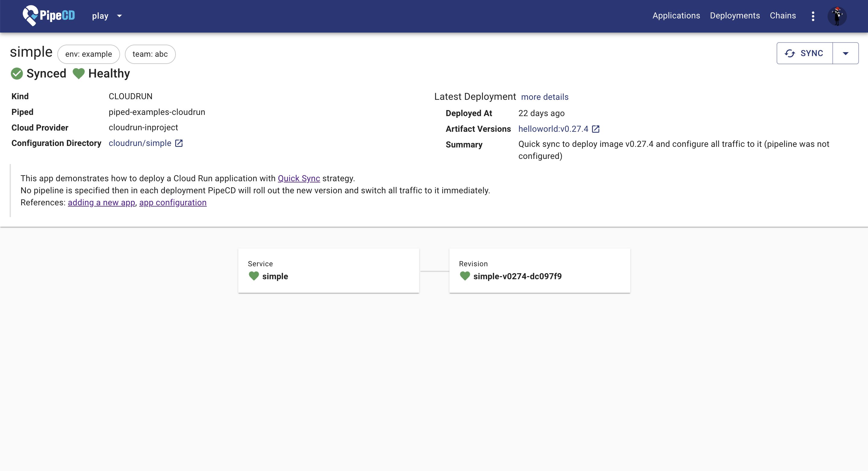Screen dimensions: 868x471
Task: Open the Deployments page
Action: 735,15
